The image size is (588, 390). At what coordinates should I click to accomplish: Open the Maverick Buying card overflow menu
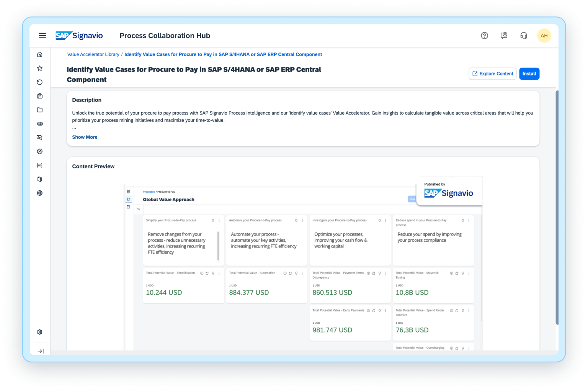point(469,273)
